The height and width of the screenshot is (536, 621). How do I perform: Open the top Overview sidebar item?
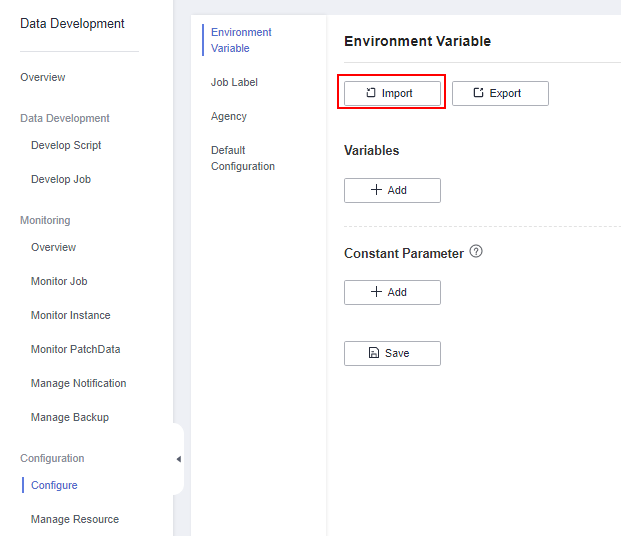coord(43,77)
